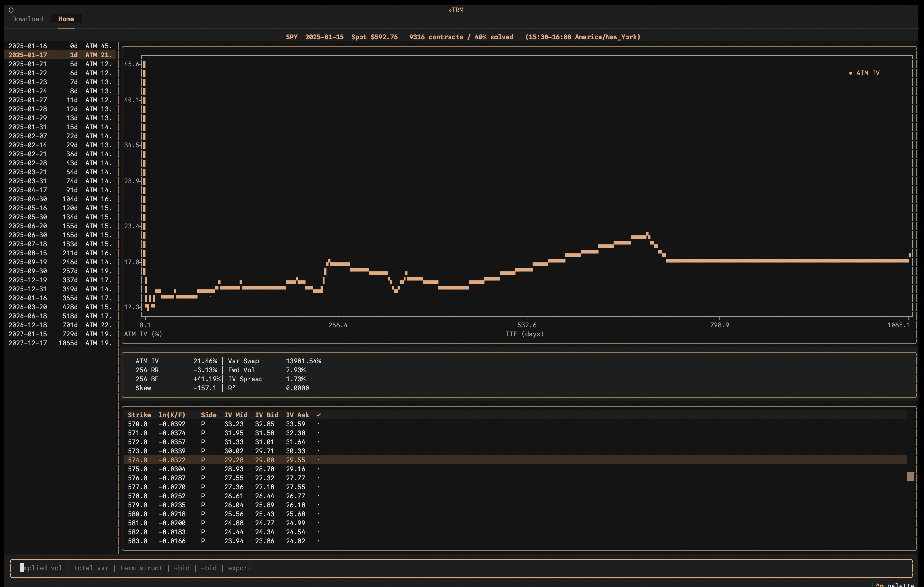
Task: Click the +bid command suggestion
Action: pos(182,568)
